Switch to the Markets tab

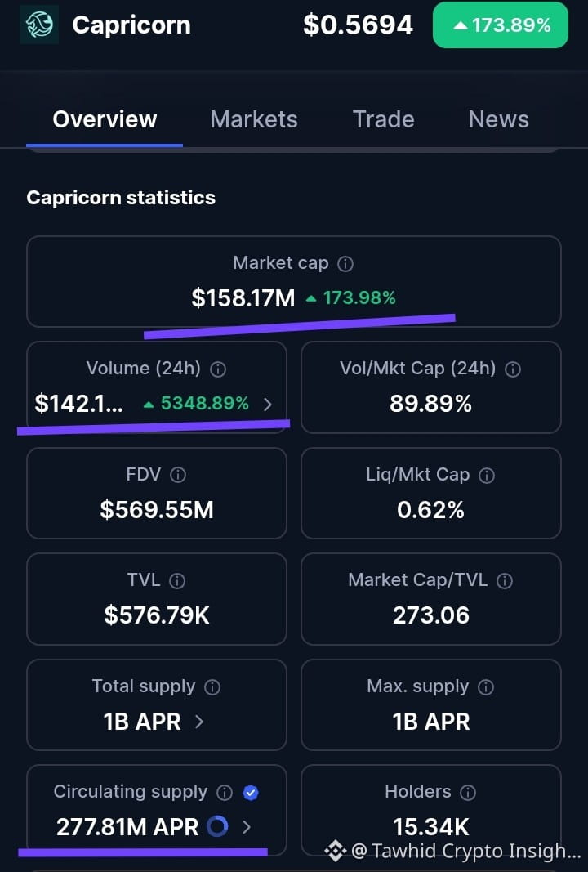[x=254, y=119]
